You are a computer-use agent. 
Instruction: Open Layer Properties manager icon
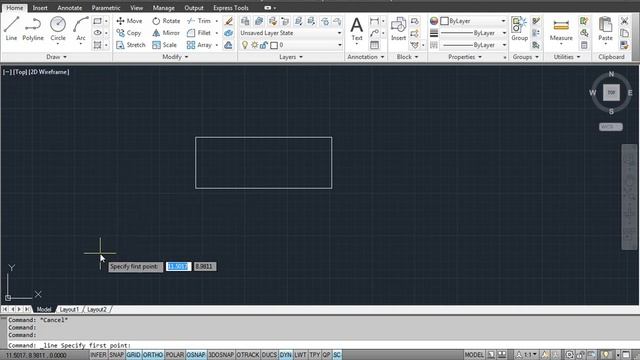tap(245, 21)
